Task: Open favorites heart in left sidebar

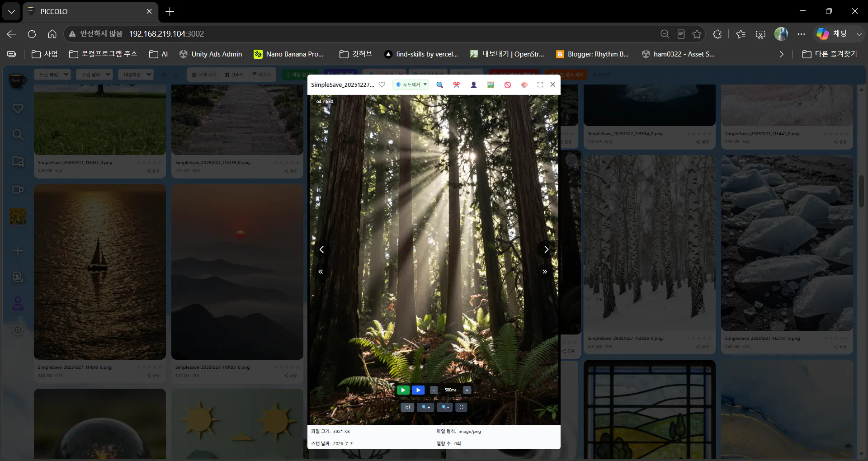Action: tap(18, 108)
